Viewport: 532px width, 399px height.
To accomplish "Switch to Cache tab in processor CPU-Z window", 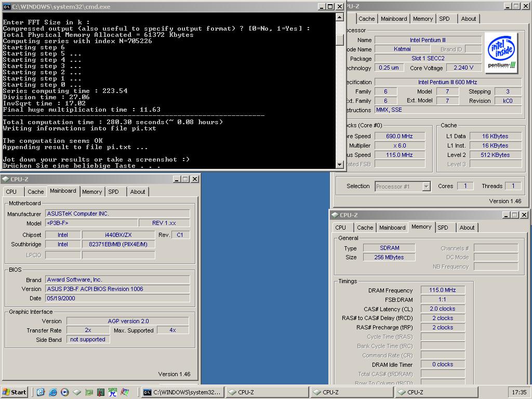I will [x=367, y=19].
